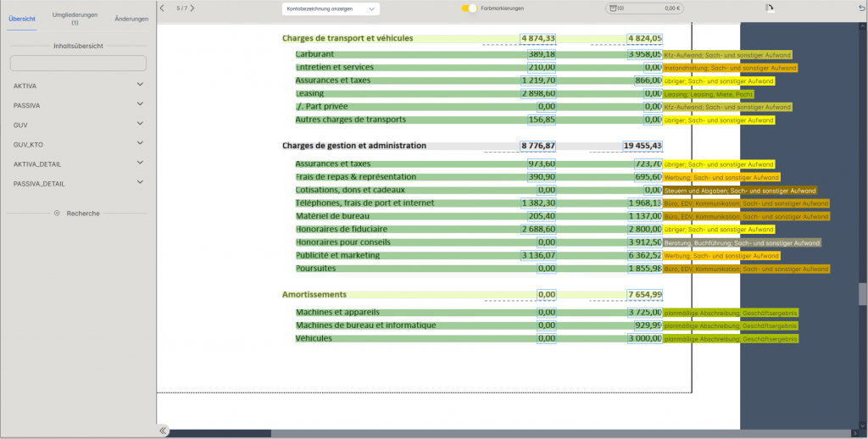The height and width of the screenshot is (439, 868).
Task: Collapse the sidebar with double-chevron icon
Action: click(x=163, y=431)
